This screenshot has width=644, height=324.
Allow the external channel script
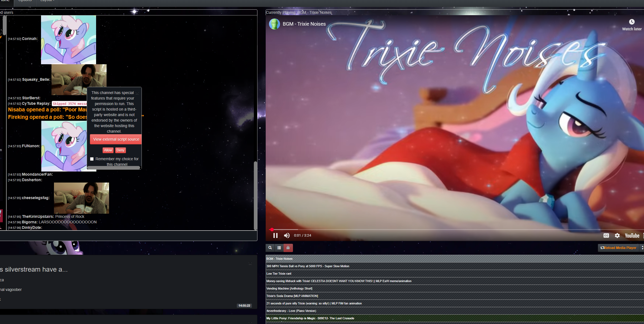(108, 150)
